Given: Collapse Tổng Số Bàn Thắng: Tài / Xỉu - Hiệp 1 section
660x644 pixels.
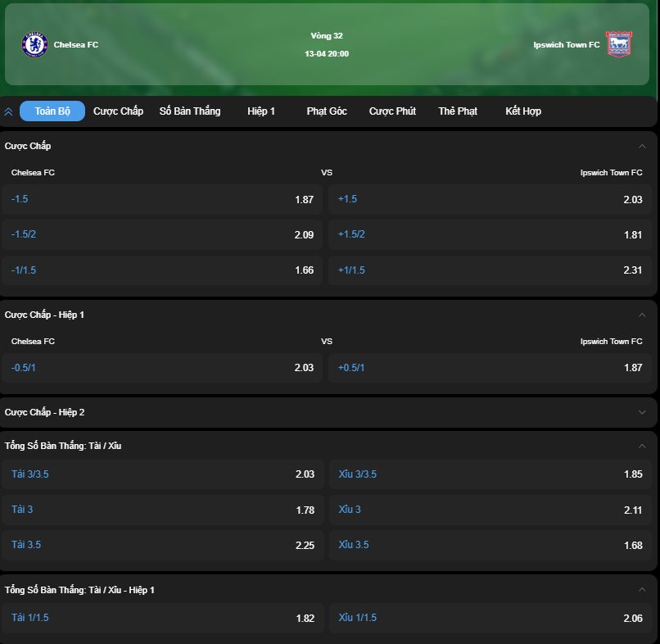Looking at the screenshot, I should (642, 590).
